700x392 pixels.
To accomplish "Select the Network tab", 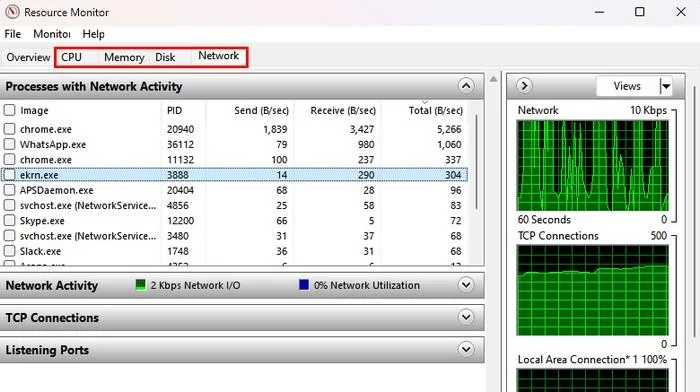I will tap(218, 56).
